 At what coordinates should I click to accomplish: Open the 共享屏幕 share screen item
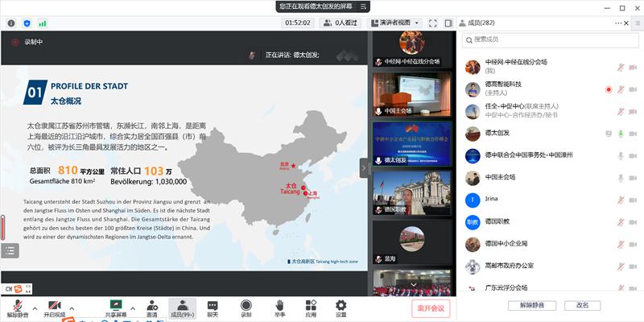[x=115, y=305]
